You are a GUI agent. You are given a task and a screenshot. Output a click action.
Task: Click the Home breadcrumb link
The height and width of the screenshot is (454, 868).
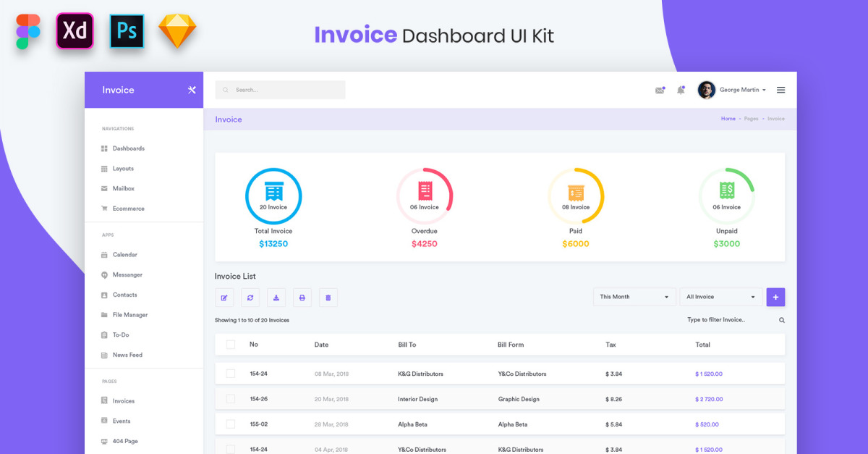(x=728, y=119)
